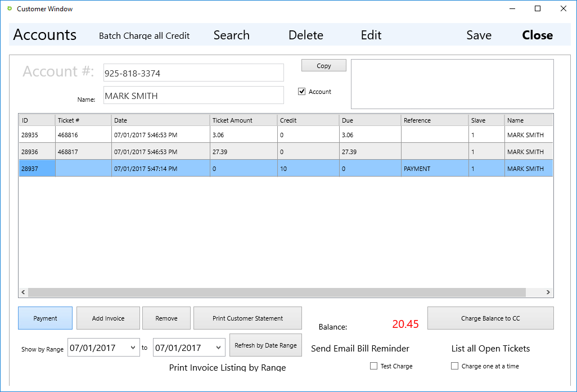Sort by the Date column header
The image size is (577, 392).
(161, 120)
